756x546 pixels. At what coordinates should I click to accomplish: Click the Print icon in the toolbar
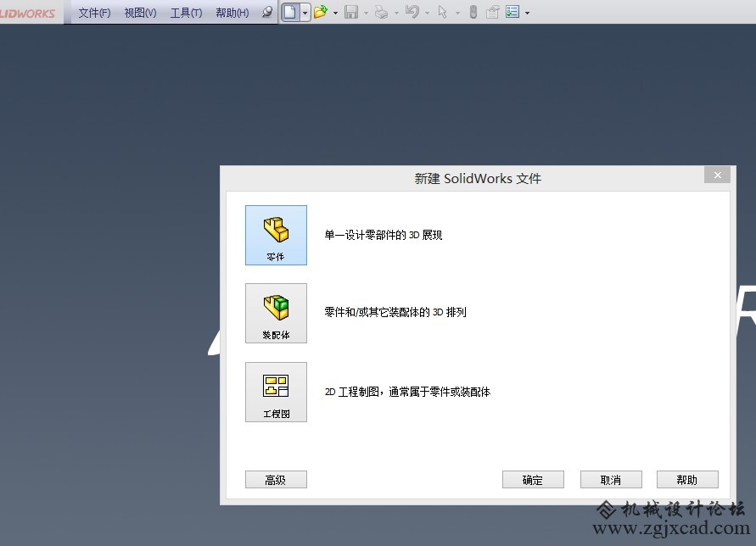point(381,12)
